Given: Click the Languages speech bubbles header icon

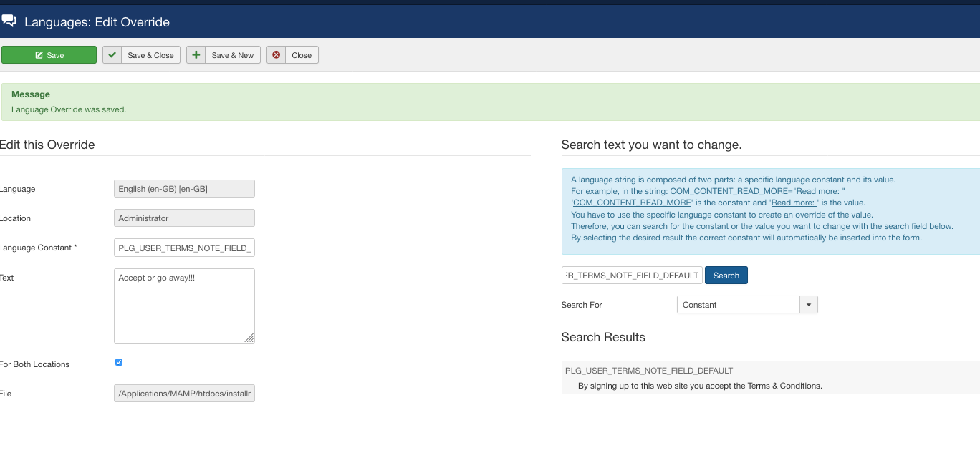Looking at the screenshot, I should [x=9, y=21].
